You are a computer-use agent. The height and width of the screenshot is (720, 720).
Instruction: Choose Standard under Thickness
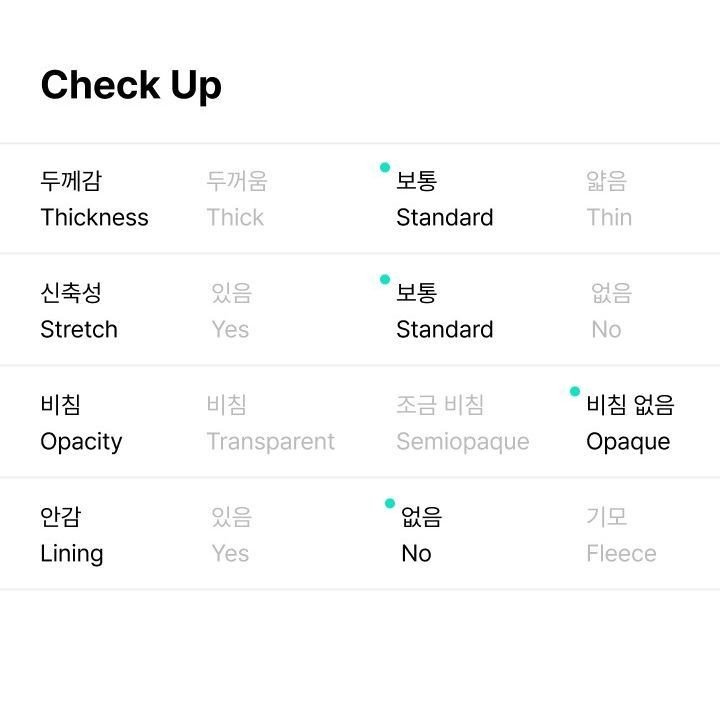coord(444,199)
